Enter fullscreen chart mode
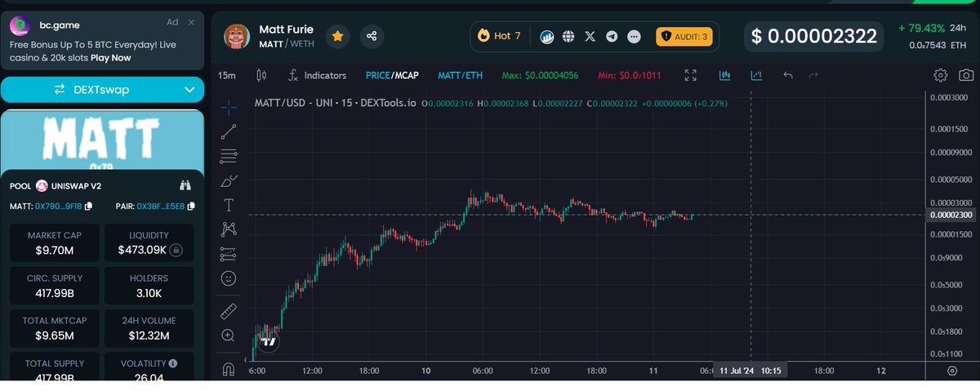 pyautogui.click(x=690, y=75)
